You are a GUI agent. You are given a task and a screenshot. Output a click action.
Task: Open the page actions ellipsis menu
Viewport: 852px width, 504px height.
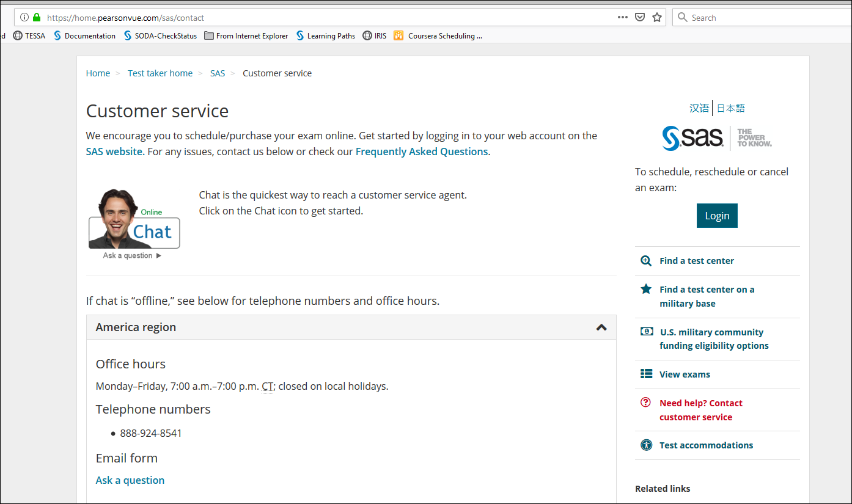622,18
